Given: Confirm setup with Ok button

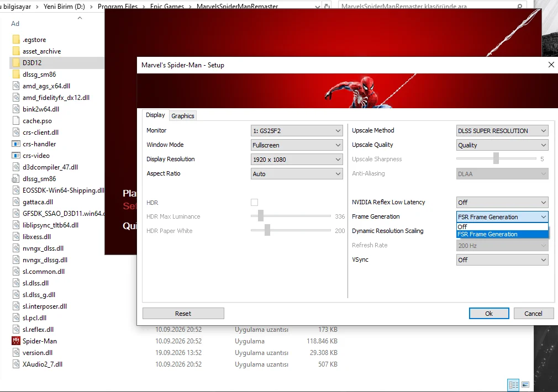Looking at the screenshot, I should (x=489, y=314).
